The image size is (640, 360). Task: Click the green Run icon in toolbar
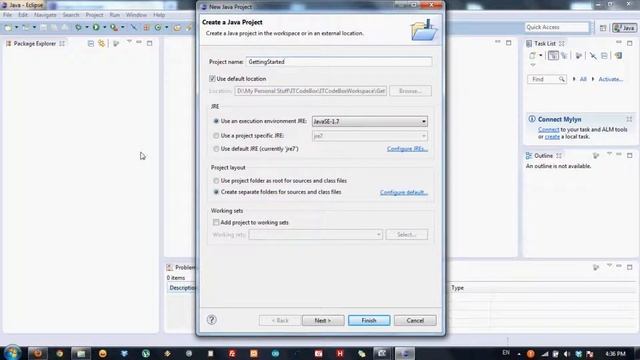[x=96, y=27]
